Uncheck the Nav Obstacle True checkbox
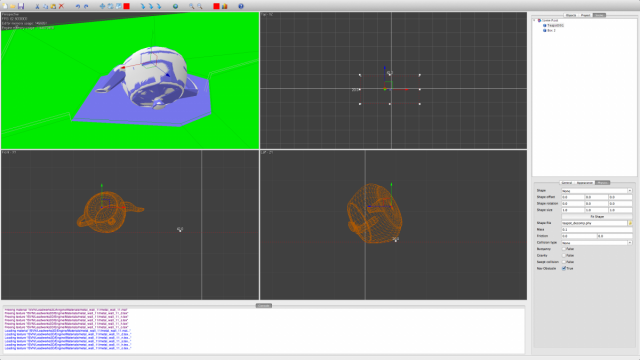The width and height of the screenshot is (640, 360). 564,268
